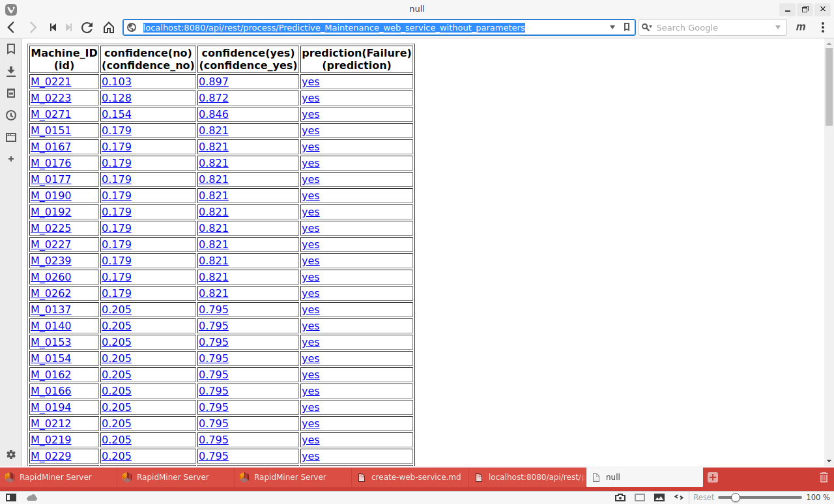Screen dimensions: 834x504
Task: Go to the browser home page
Action: 109,27
